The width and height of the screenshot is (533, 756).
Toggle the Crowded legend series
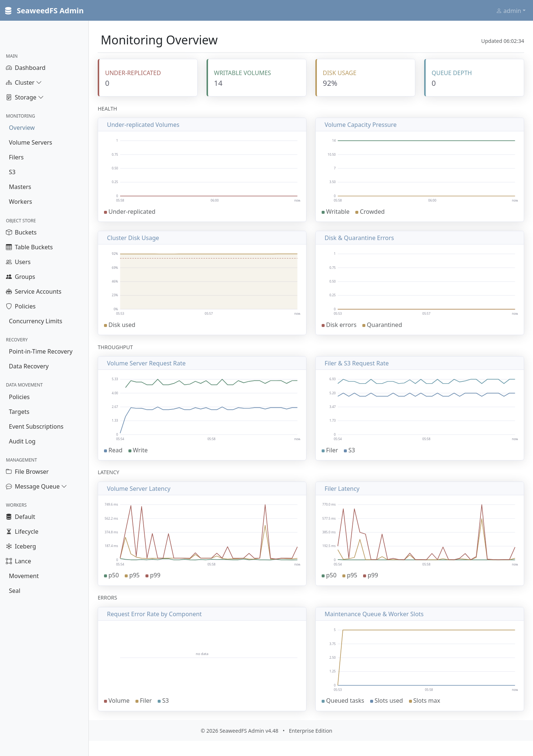[370, 212]
